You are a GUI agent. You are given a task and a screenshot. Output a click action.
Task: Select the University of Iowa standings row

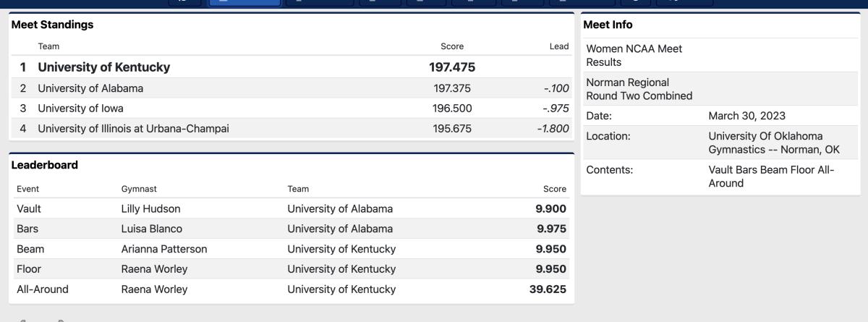(x=292, y=109)
